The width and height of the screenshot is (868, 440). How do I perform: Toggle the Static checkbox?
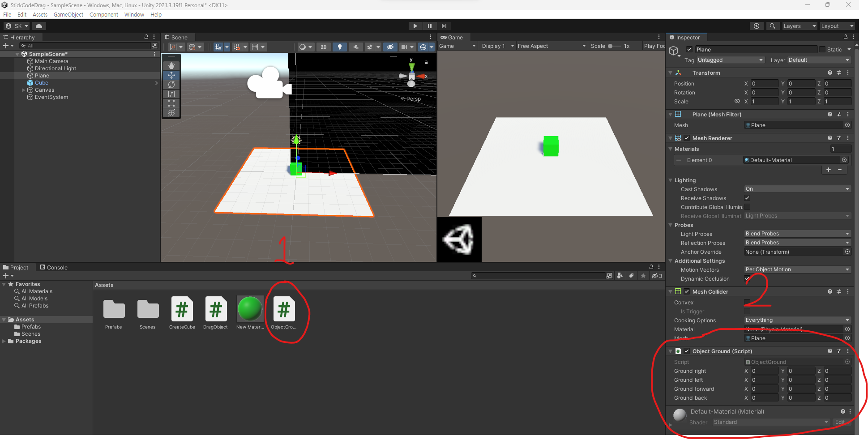822,50
